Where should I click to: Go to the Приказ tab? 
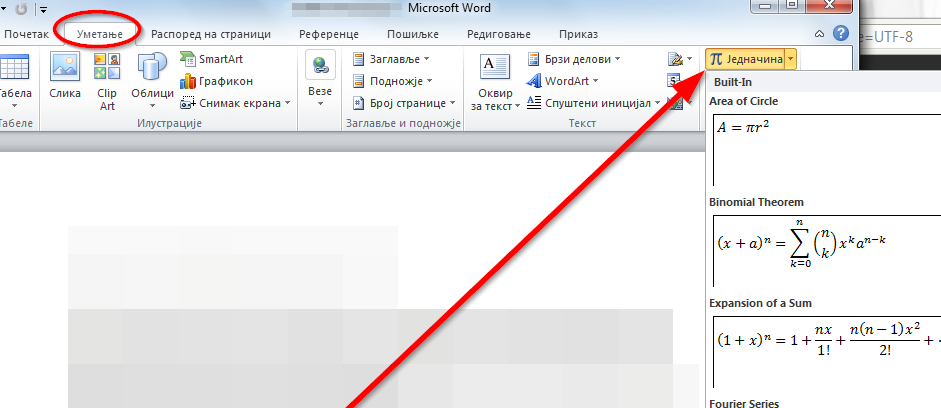click(578, 34)
